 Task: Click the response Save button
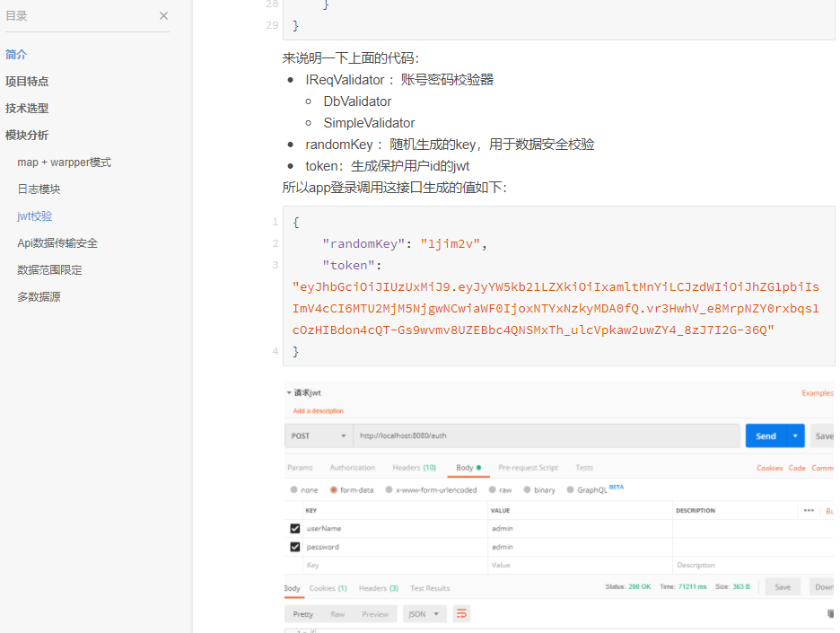[783, 587]
